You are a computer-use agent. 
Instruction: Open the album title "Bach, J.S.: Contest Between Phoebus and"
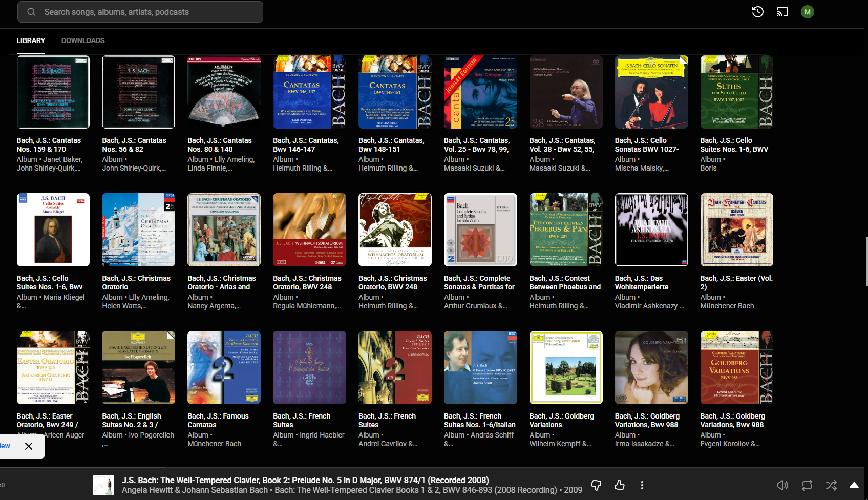click(565, 282)
